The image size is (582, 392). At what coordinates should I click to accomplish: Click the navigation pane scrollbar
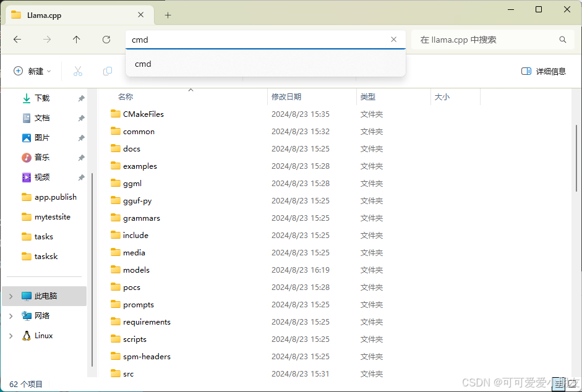(92, 270)
